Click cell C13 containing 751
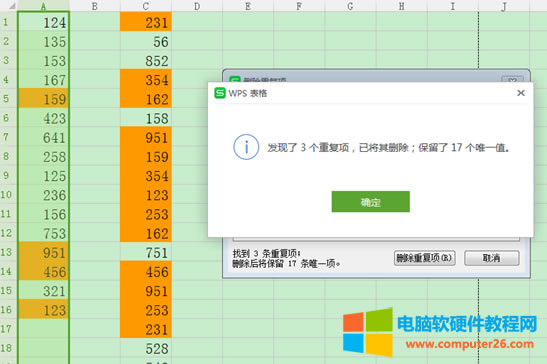This screenshot has width=547, height=364. (x=146, y=252)
